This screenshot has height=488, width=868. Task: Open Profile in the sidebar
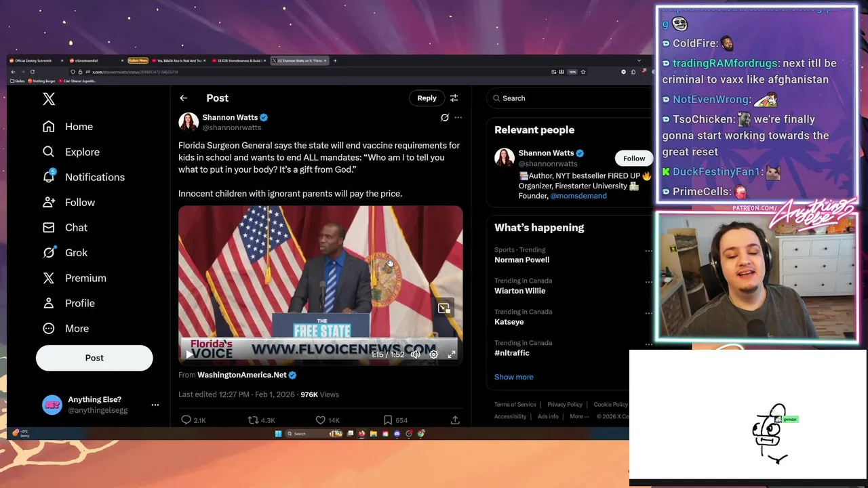click(68, 303)
